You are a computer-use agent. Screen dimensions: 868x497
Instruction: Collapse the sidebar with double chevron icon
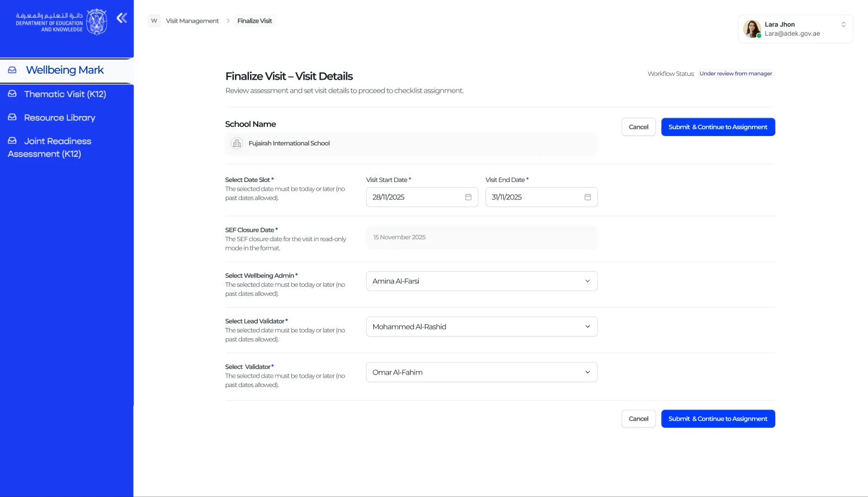pos(122,18)
